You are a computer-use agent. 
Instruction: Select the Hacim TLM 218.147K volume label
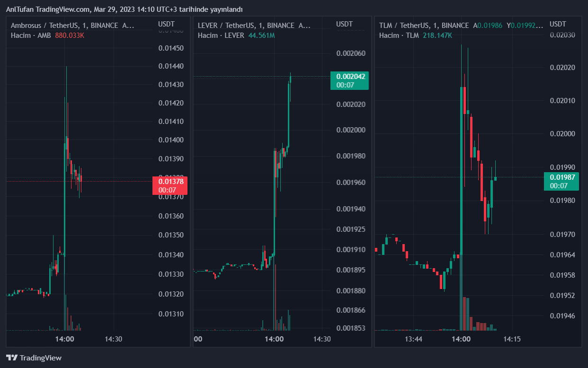(x=415, y=35)
